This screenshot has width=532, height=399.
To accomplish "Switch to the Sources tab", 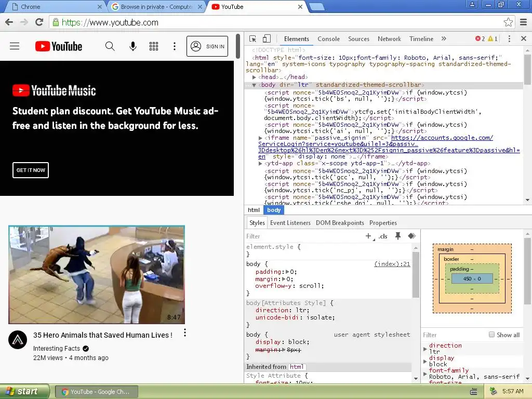I will (x=358, y=38).
